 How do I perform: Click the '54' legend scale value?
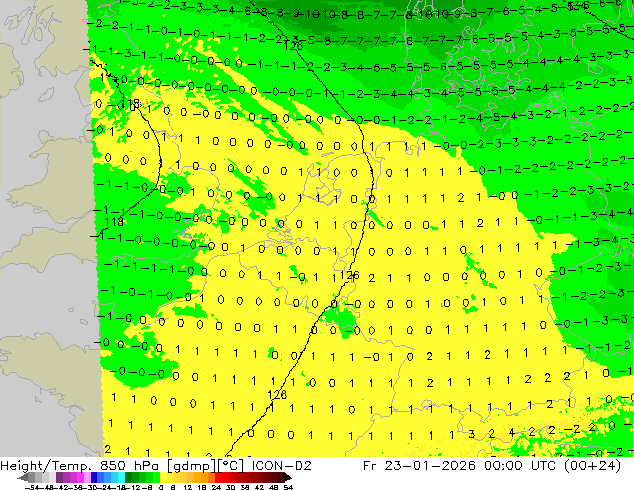(x=288, y=487)
